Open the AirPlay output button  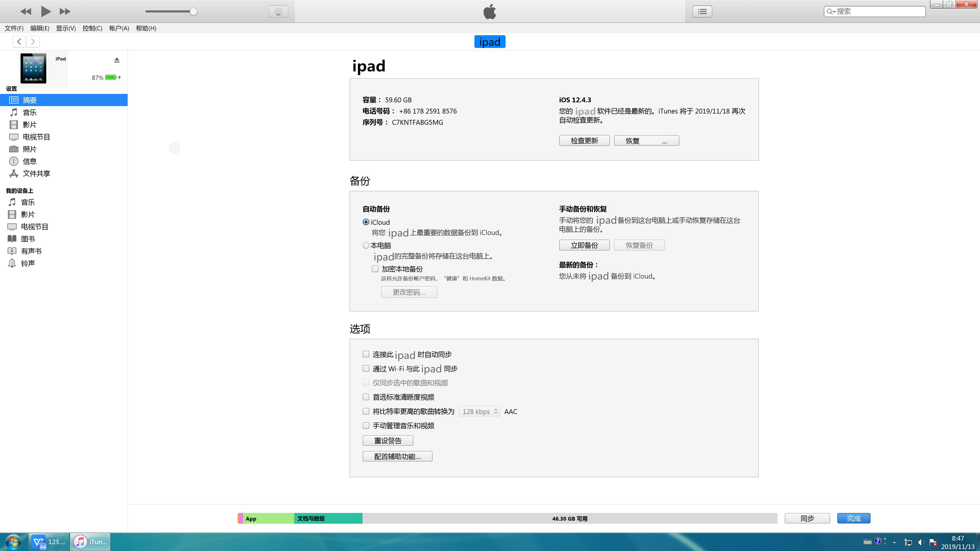click(x=278, y=11)
